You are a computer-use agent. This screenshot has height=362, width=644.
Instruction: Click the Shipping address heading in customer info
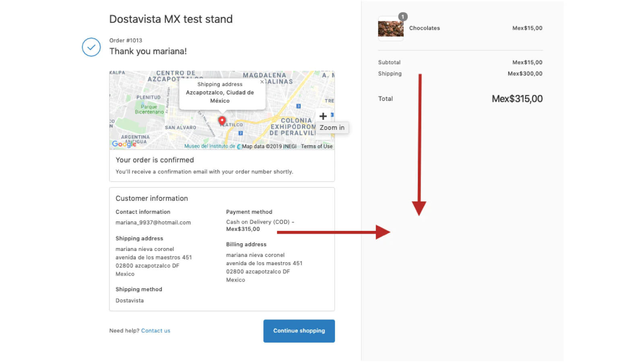[x=139, y=239]
